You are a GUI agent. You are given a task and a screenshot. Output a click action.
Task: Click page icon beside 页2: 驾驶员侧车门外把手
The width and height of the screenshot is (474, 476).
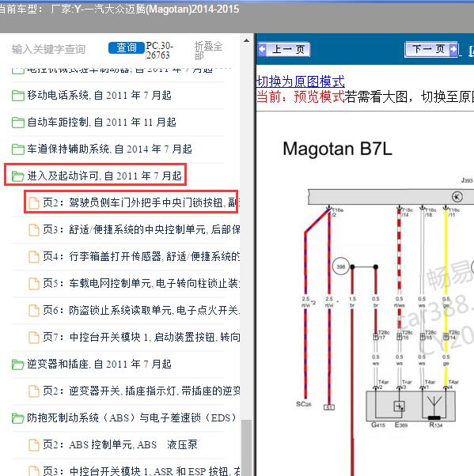click(x=34, y=203)
